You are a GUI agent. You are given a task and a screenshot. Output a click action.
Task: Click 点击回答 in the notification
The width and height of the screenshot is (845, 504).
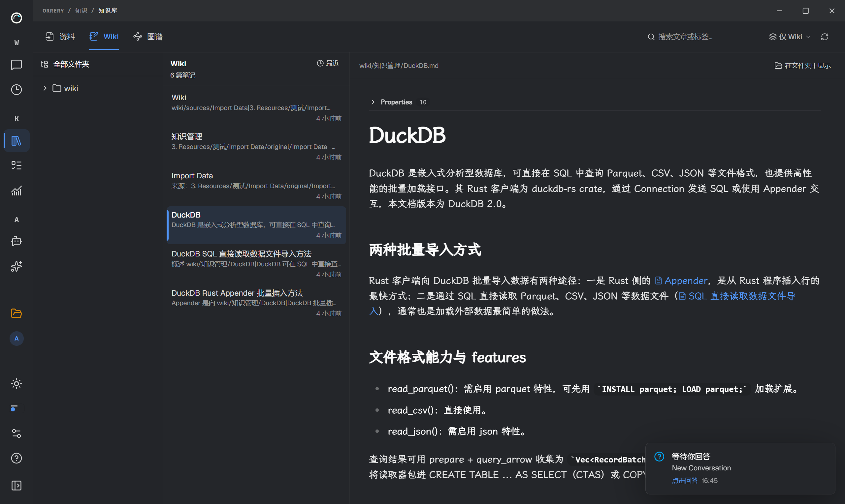(x=685, y=481)
